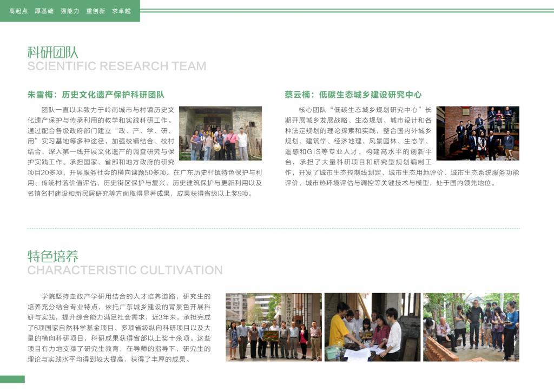Click the 重创新 text in green banner

pyautogui.click(x=96, y=11)
